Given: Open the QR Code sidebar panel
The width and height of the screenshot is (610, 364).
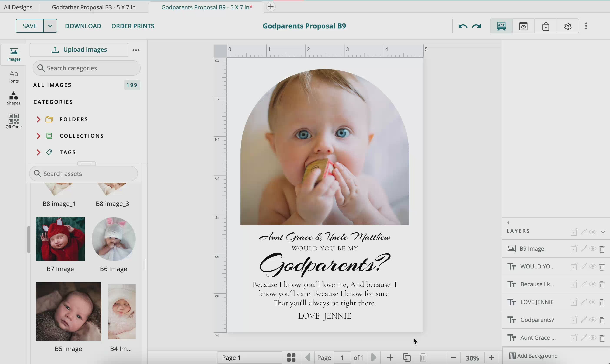Looking at the screenshot, I should (x=14, y=121).
